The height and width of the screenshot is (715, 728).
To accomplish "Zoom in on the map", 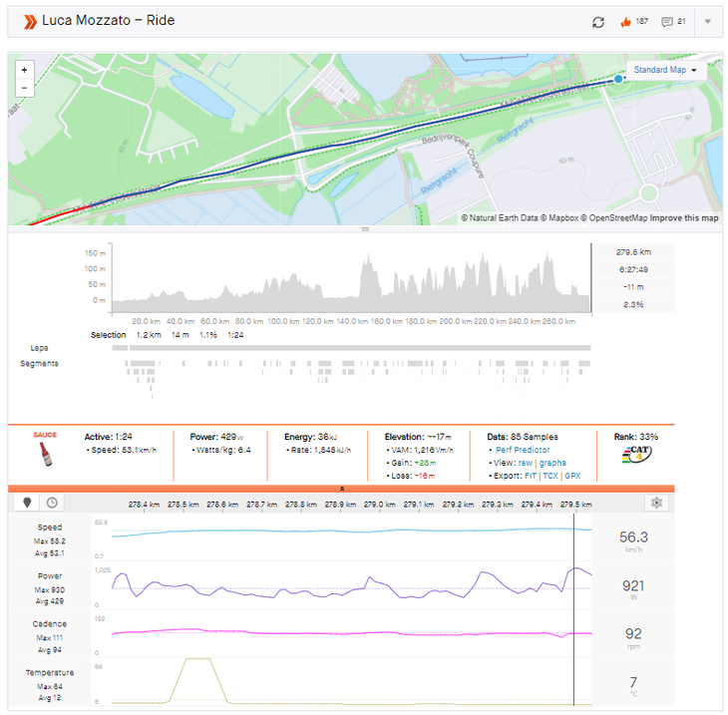I will pos(24,70).
